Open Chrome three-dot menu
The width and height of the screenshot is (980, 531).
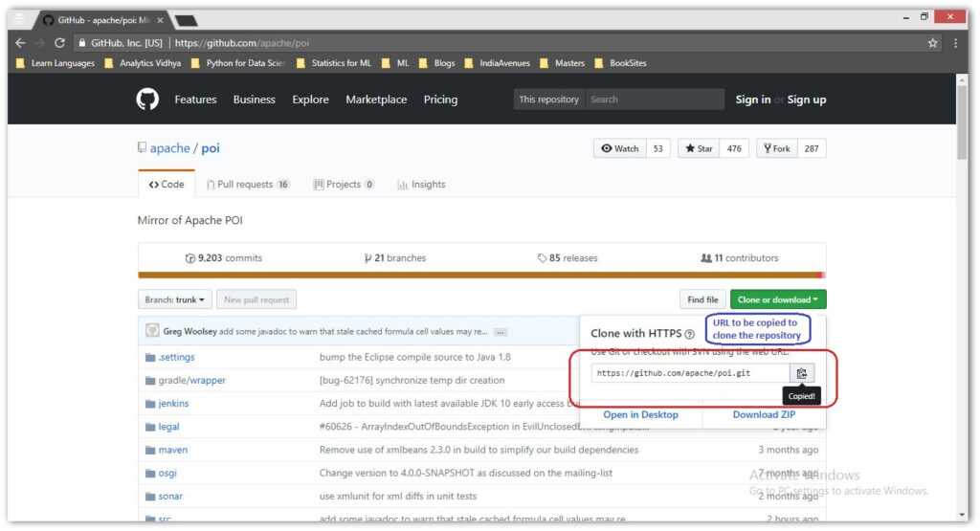(x=955, y=43)
